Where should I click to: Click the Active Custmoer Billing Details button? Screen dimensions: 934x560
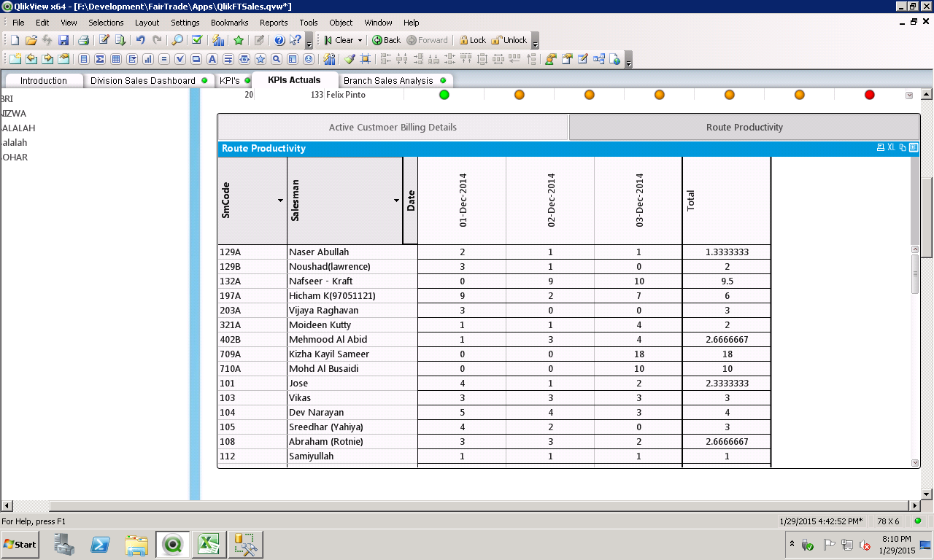point(393,127)
